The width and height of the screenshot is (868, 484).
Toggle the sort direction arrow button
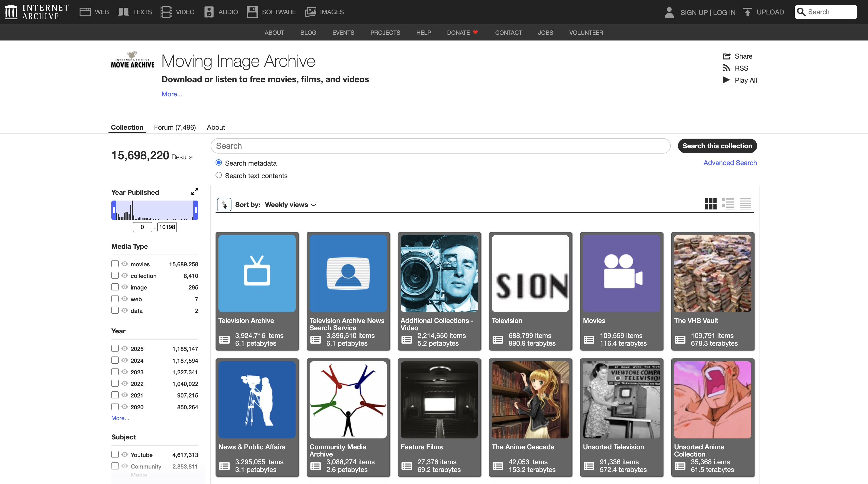coord(224,205)
